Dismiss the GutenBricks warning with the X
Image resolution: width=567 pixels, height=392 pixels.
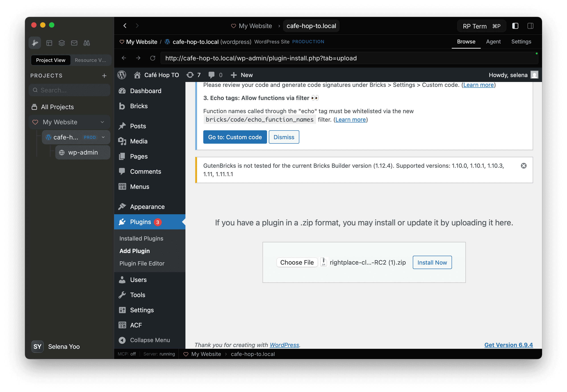[524, 166]
